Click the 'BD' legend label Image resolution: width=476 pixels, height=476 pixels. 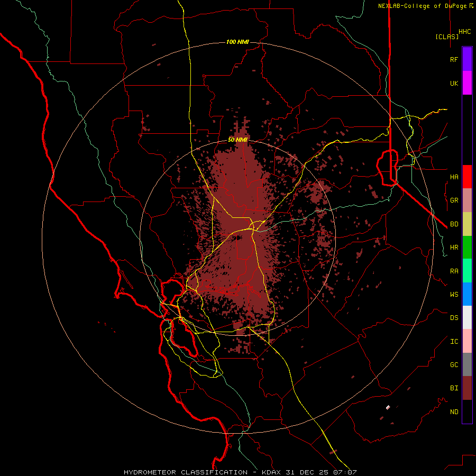[x=454, y=224]
